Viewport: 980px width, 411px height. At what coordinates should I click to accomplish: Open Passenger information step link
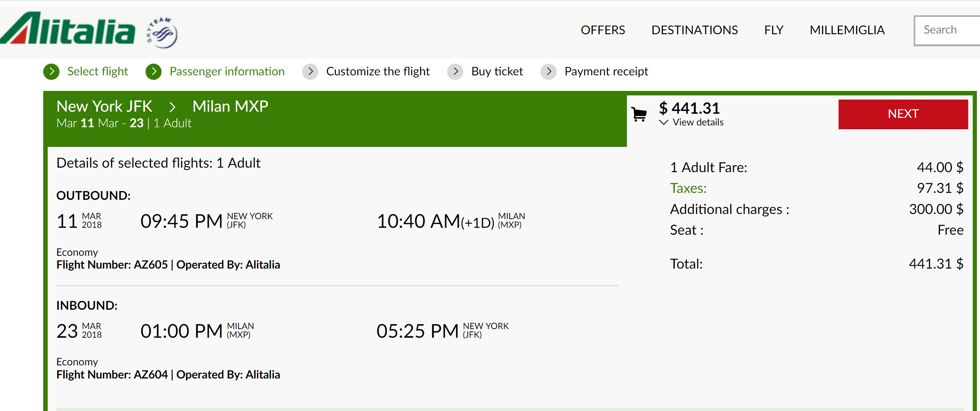click(x=227, y=72)
